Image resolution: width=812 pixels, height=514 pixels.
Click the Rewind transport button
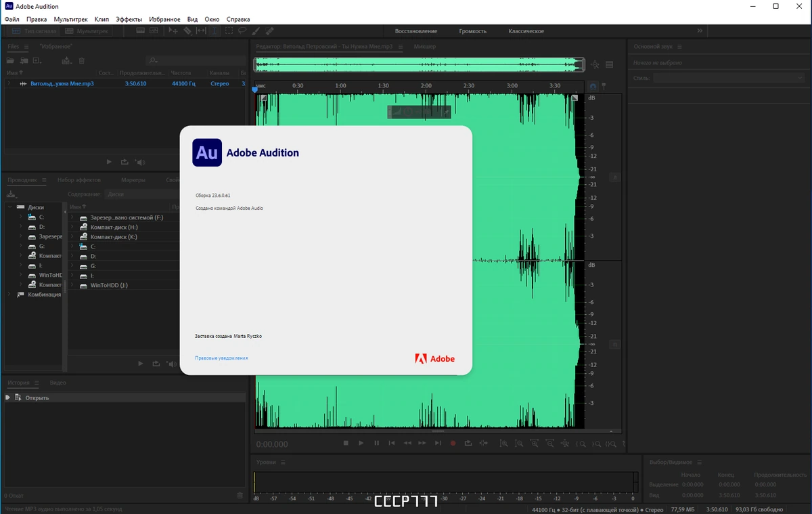coord(407,443)
